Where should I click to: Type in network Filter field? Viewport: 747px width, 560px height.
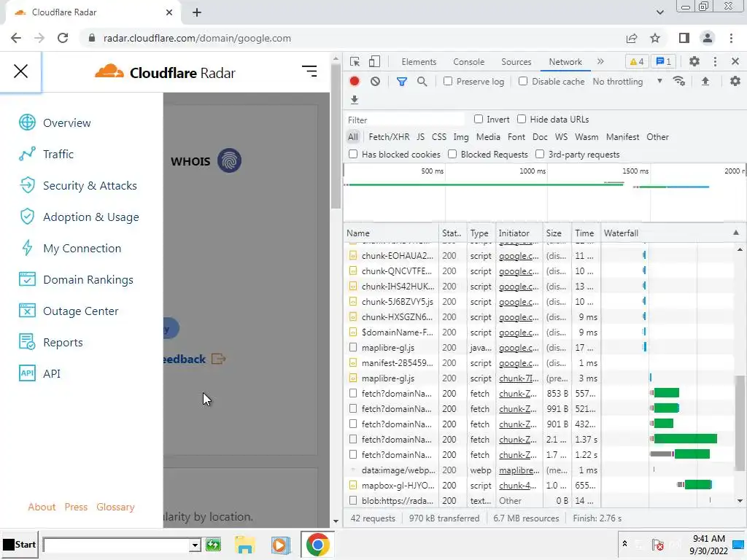coord(404,120)
